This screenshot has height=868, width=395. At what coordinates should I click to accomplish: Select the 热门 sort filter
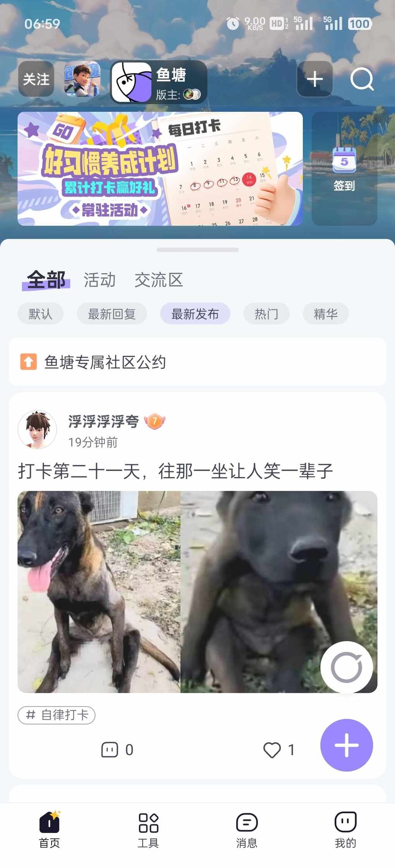(266, 314)
